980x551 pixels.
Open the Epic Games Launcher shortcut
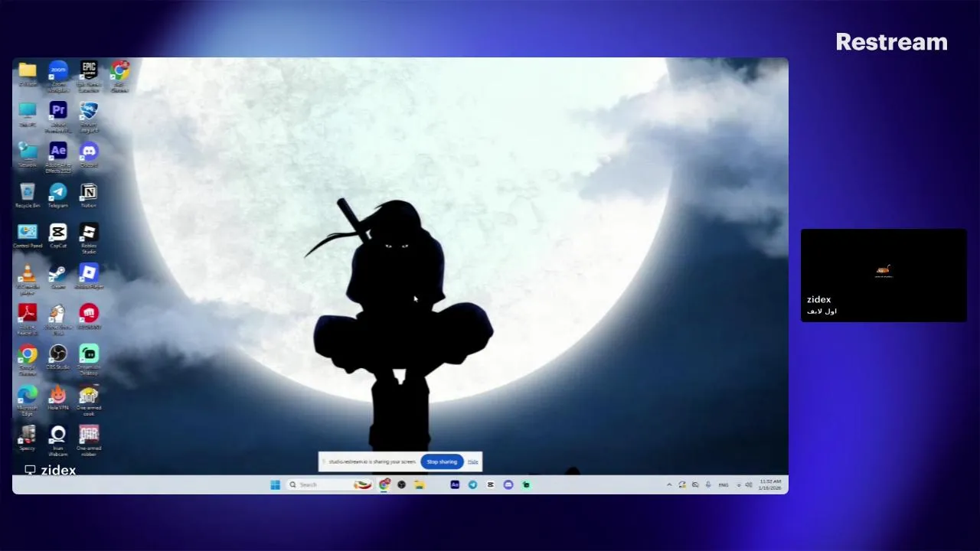[x=89, y=75]
